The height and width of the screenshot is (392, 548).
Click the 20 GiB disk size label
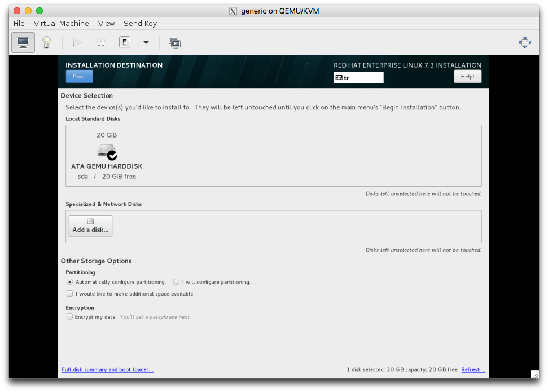[x=107, y=135]
